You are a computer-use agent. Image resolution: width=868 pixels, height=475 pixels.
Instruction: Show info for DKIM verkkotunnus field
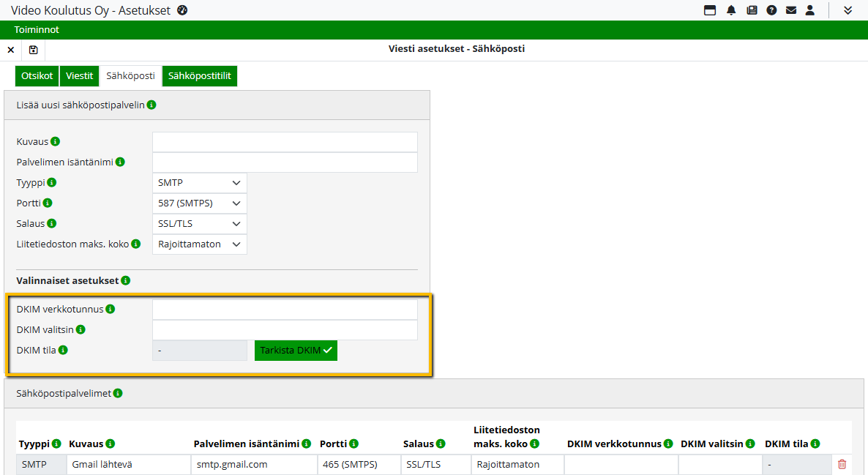(x=111, y=309)
